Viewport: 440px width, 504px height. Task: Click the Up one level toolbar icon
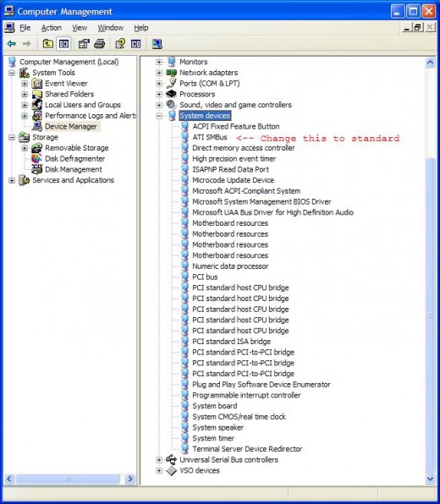48,43
